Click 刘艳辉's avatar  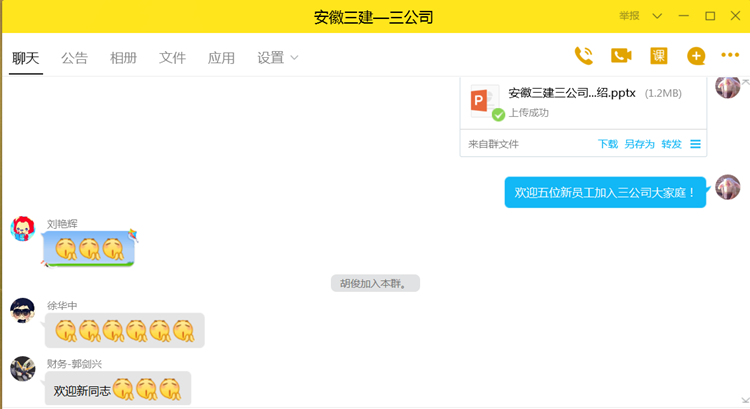23,229
